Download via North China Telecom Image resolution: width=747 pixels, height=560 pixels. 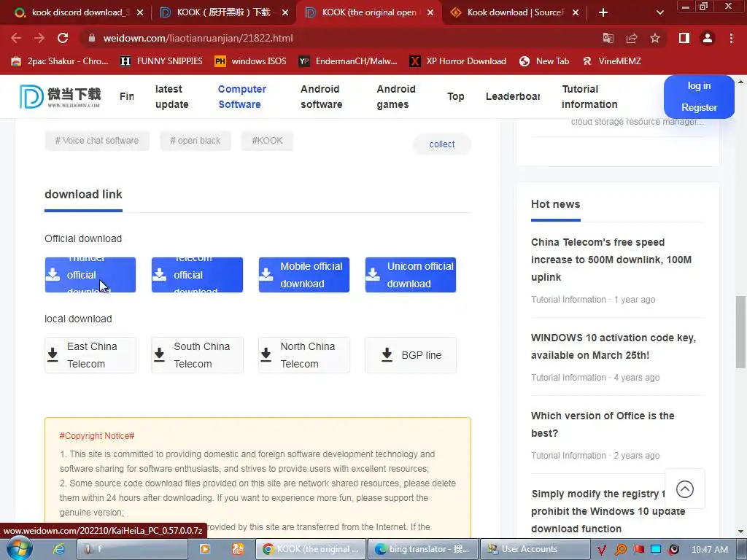click(304, 355)
